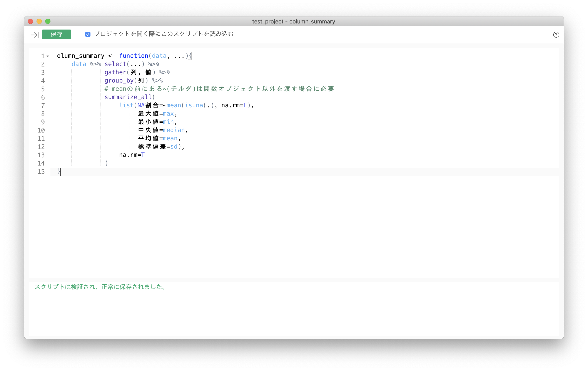Viewport: 588px width, 371px height.
Task: Toggle the load script on project open checkbox
Action: pyautogui.click(x=88, y=34)
